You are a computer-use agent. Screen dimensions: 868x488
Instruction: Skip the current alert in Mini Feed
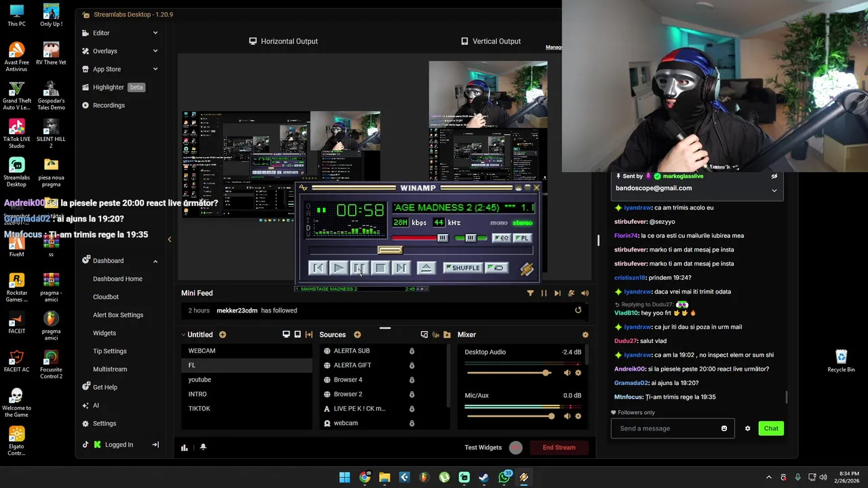click(557, 293)
